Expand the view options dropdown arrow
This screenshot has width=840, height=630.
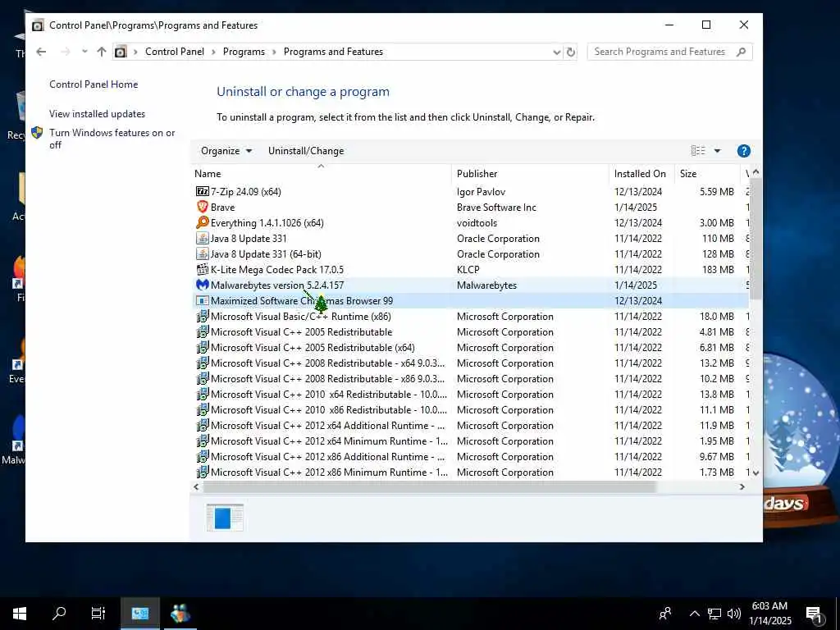717,151
